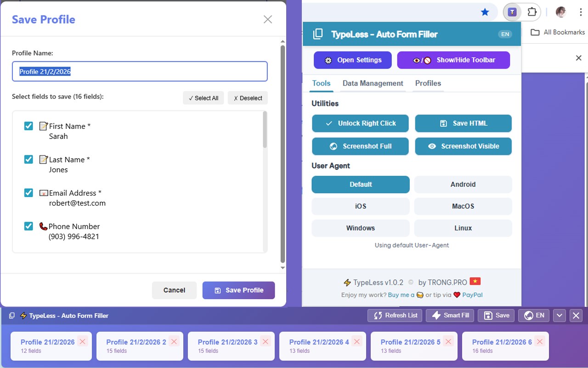
Task: Open the Chrome profile avatar
Action: (561, 12)
